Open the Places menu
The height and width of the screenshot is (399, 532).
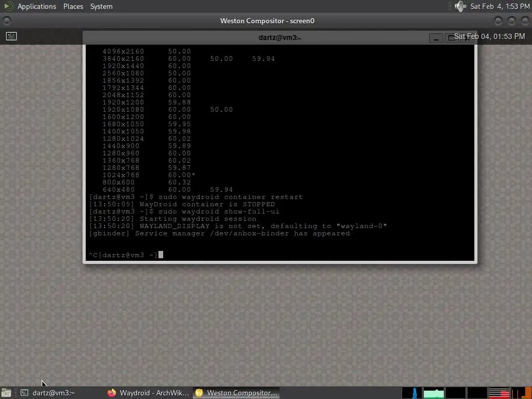coord(73,6)
